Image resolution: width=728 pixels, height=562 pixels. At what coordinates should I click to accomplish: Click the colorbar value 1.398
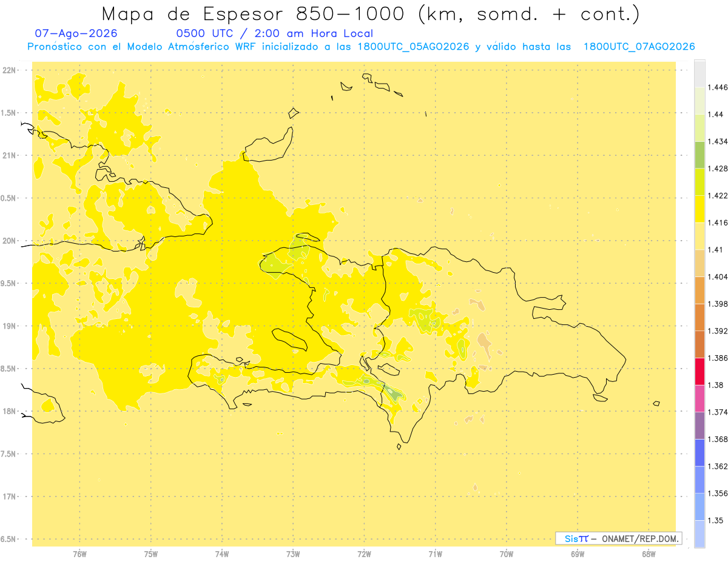[719, 304]
